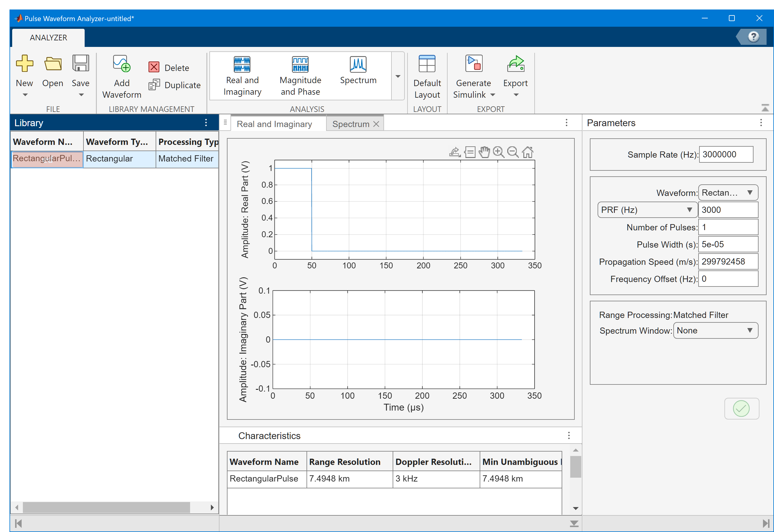Viewport: 774px width, 532px height.
Task: Duplicate the selected waveform
Action: click(x=174, y=85)
